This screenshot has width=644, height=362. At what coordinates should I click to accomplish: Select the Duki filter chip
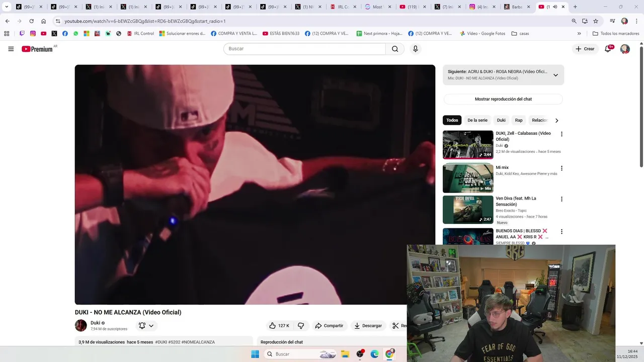pos(501,120)
